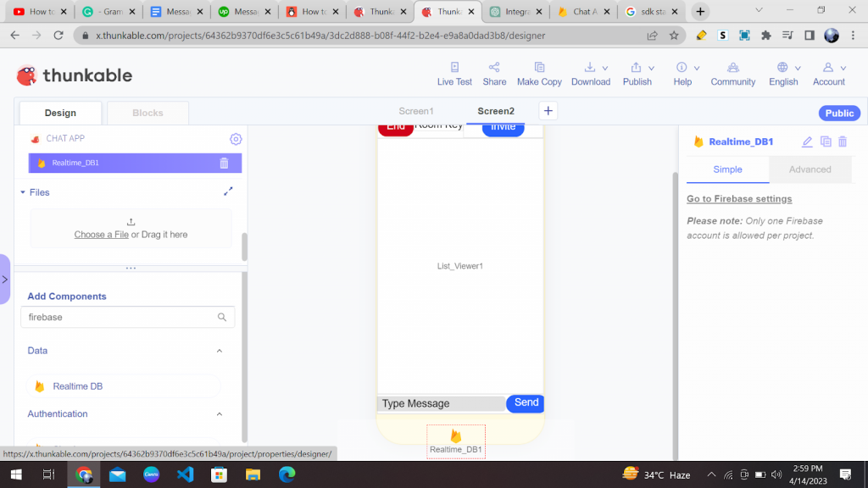Image resolution: width=868 pixels, height=488 pixels.
Task: Open the Advanced properties tab
Action: [810, 169]
